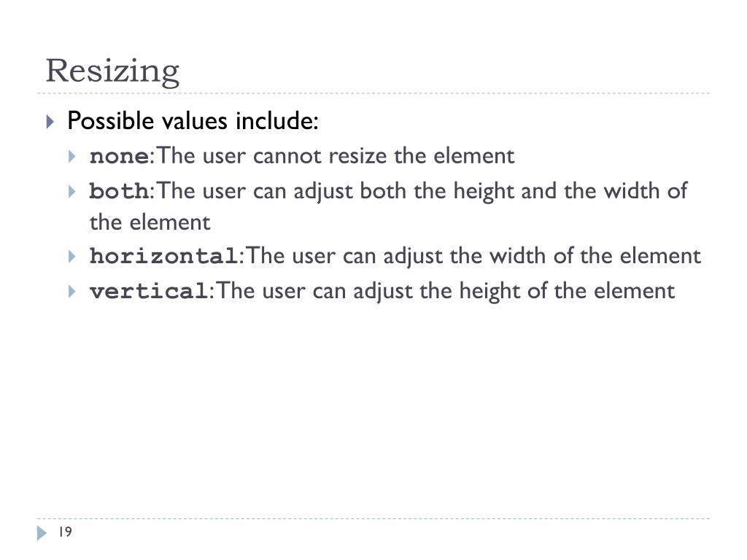Viewport: 747px width, 560px height.
Task: Click the text 'the element' on the wrapped line
Action: coord(150,222)
